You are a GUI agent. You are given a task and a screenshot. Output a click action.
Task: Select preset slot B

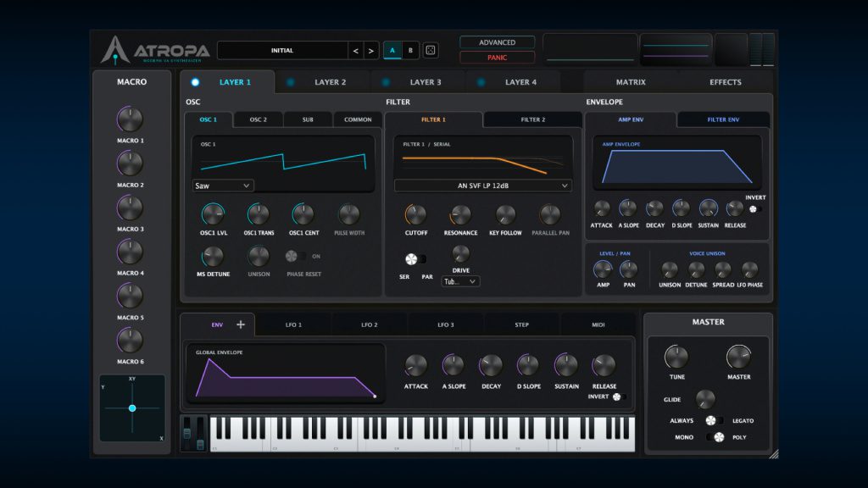(x=410, y=50)
